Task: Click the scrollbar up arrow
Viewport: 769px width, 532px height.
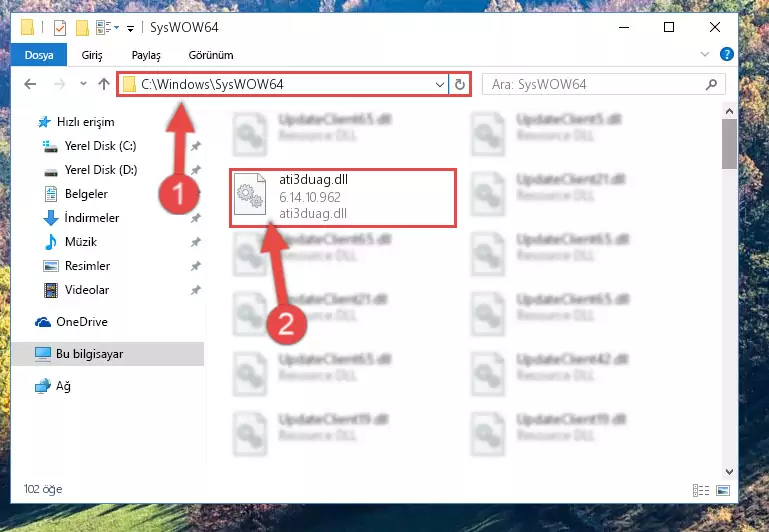Action: click(729, 111)
